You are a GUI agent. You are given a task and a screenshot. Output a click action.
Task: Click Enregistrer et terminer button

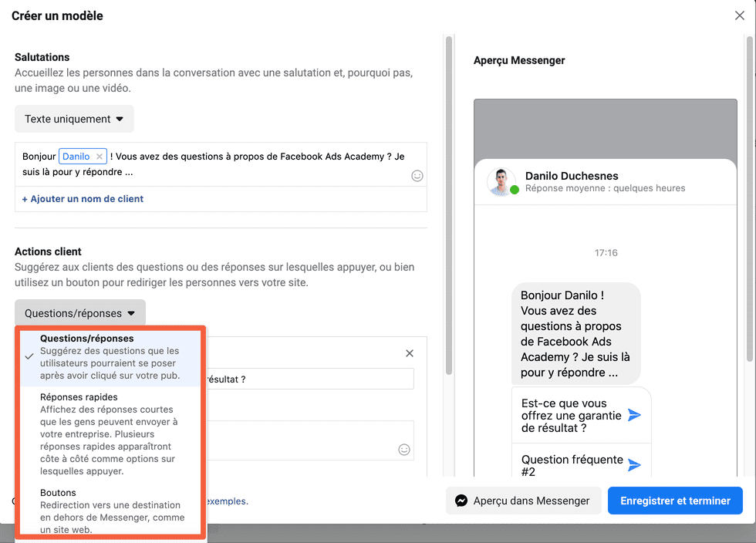pyautogui.click(x=675, y=501)
